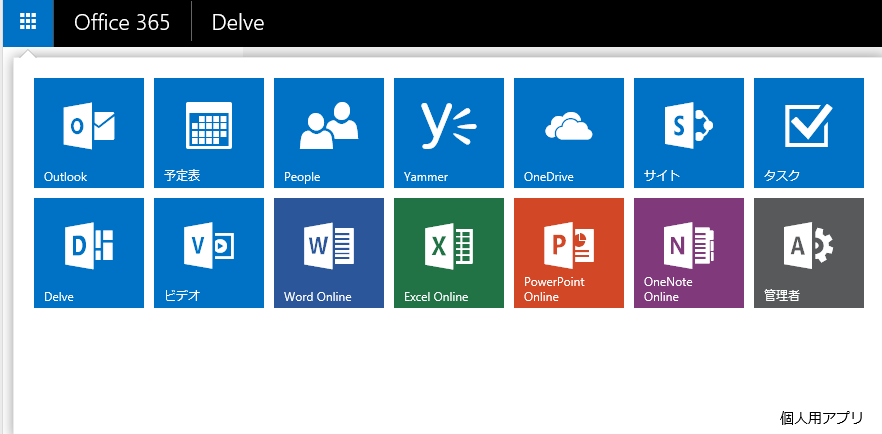Open the サイト SharePoint tile
The height and width of the screenshot is (434, 882).
click(x=689, y=133)
